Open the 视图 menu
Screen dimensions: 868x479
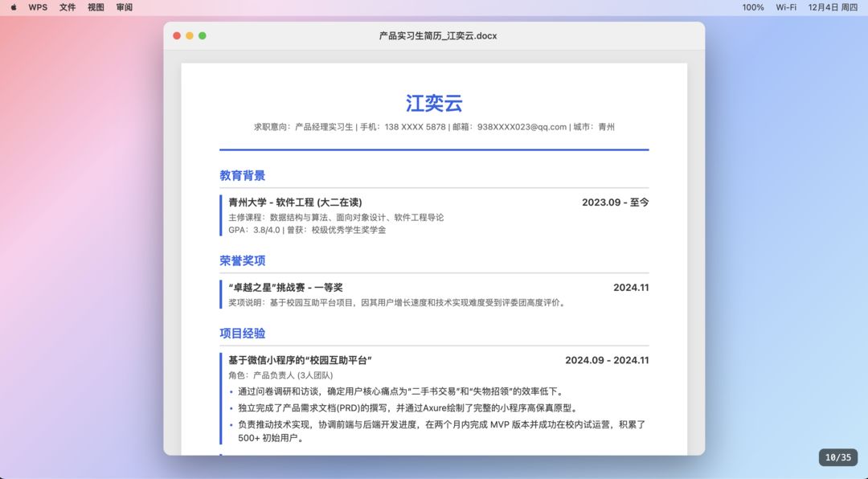point(96,6)
